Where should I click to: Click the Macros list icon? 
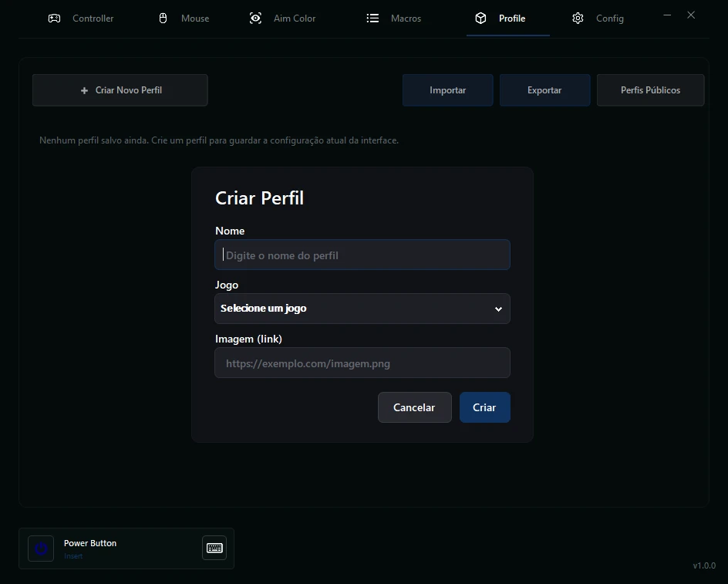372,19
